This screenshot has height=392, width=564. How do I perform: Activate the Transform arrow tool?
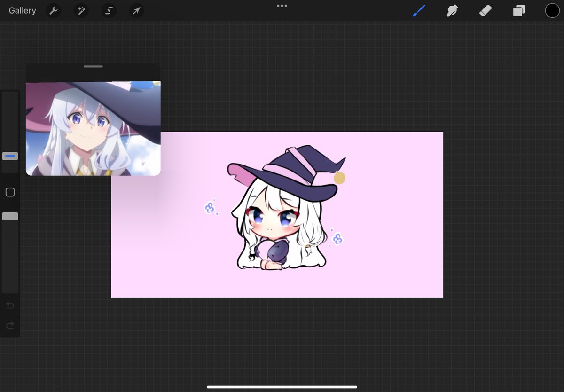[x=136, y=10]
